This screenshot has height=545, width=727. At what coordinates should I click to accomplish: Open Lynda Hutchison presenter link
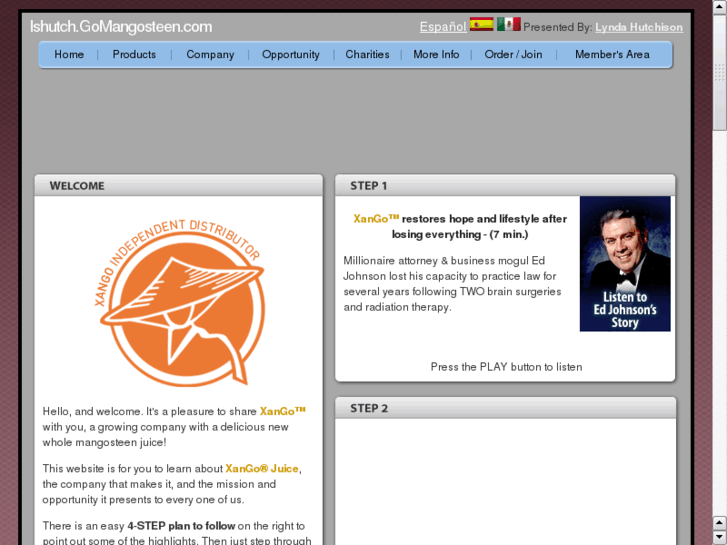639,27
